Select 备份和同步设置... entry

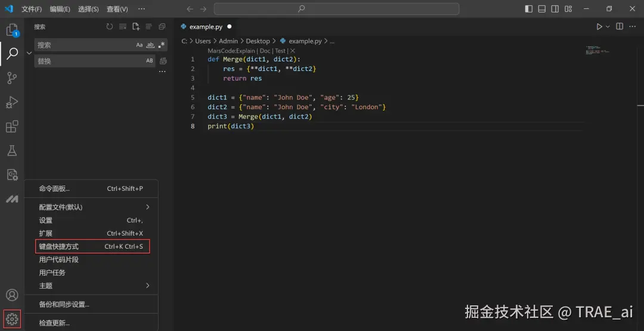tap(91, 305)
